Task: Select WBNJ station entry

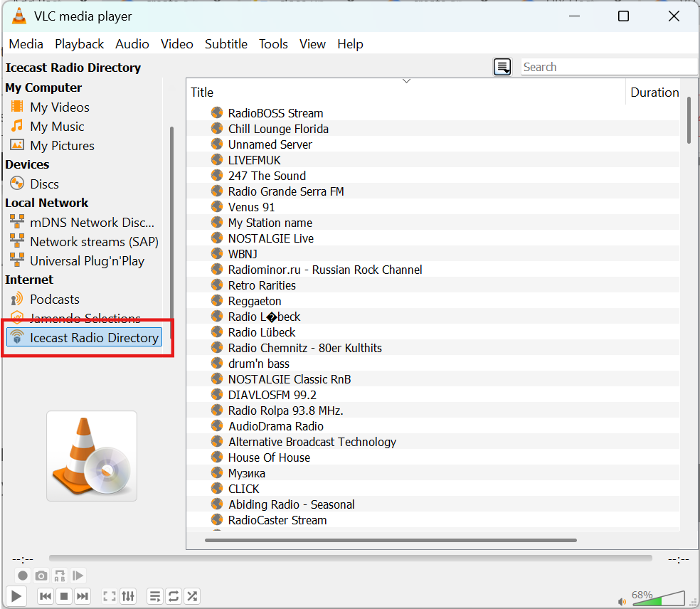Action: pyautogui.click(x=243, y=253)
